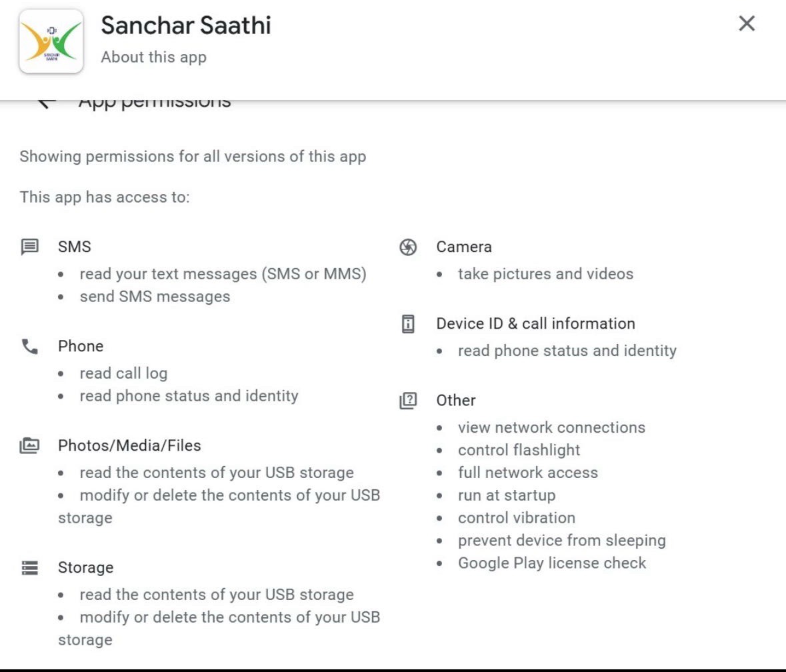Click the SMS message icon
The image size is (786, 672).
pyautogui.click(x=30, y=247)
